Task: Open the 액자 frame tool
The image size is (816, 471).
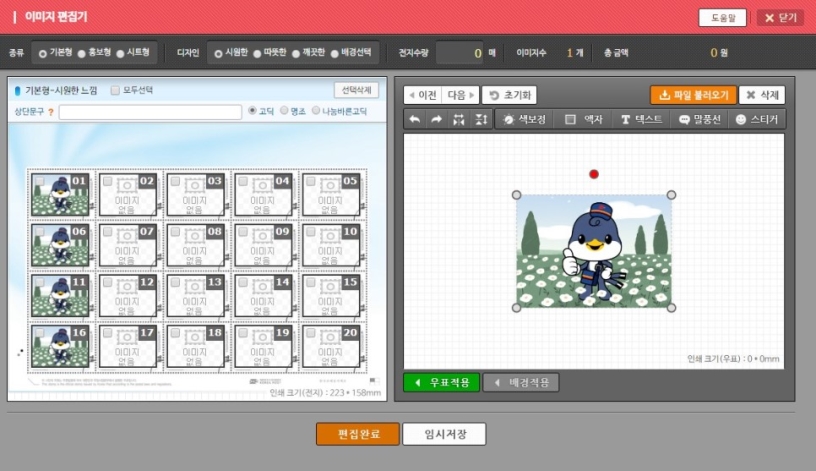Action: (584, 120)
